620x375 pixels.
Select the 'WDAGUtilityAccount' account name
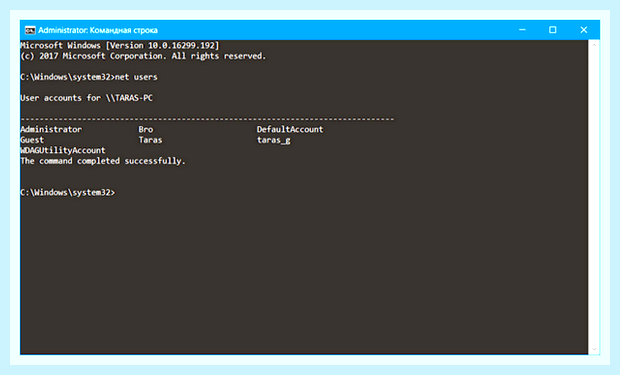[x=63, y=150]
